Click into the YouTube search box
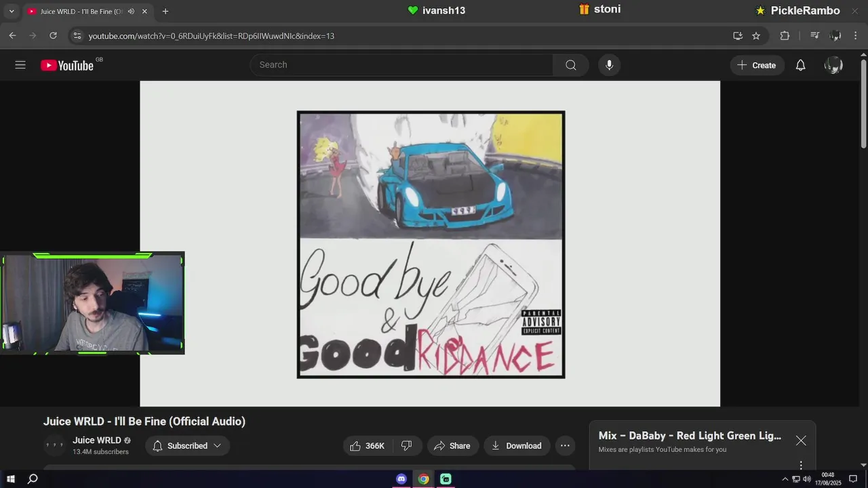This screenshot has height=488, width=868. tap(401, 65)
